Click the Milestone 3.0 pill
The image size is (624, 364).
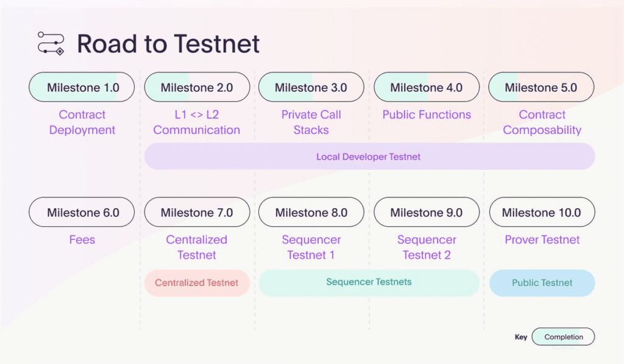311,87
